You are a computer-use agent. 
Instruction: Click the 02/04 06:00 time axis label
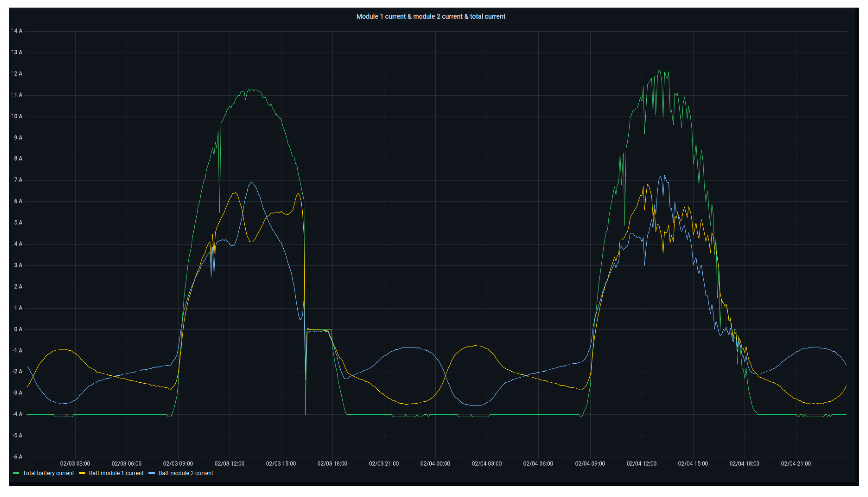coord(538,464)
